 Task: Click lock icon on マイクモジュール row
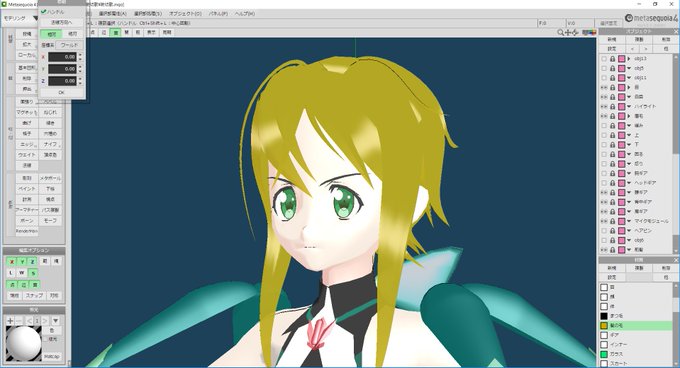pyautogui.click(x=612, y=221)
